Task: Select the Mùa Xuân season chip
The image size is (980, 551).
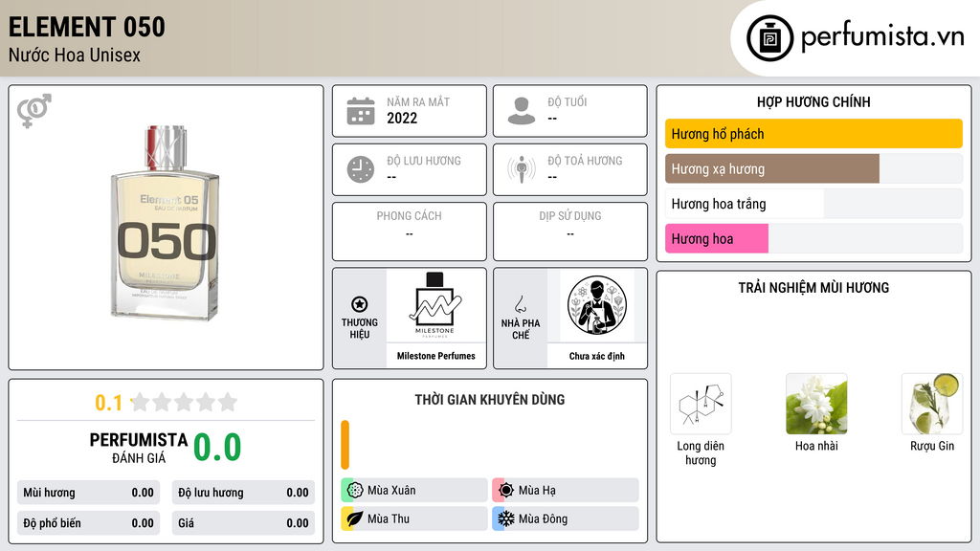Action: 414,491
